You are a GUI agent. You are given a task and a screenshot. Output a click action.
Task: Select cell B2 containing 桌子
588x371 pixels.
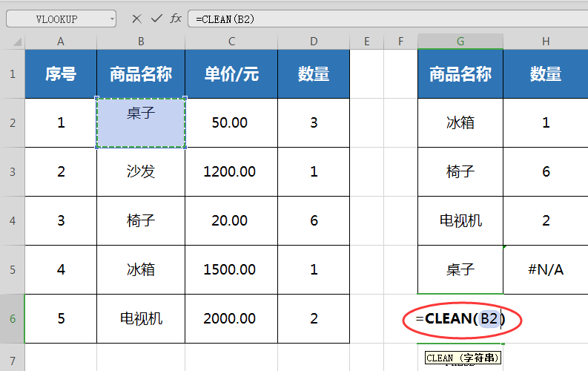point(141,123)
